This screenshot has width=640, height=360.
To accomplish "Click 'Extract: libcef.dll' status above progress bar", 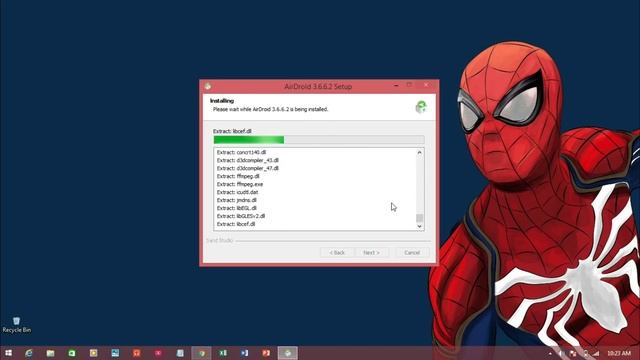I will pyautogui.click(x=232, y=131).
